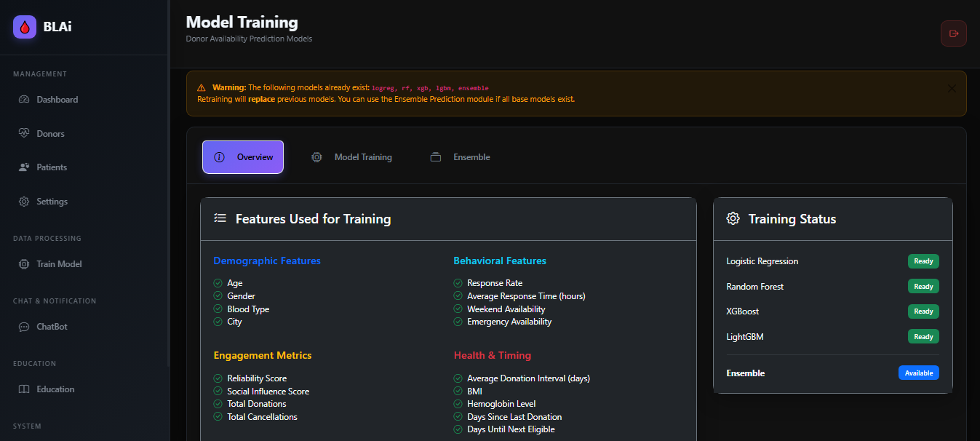The width and height of the screenshot is (980, 441).
Task: Click the LightGBM Ready badge
Action: coord(923,337)
